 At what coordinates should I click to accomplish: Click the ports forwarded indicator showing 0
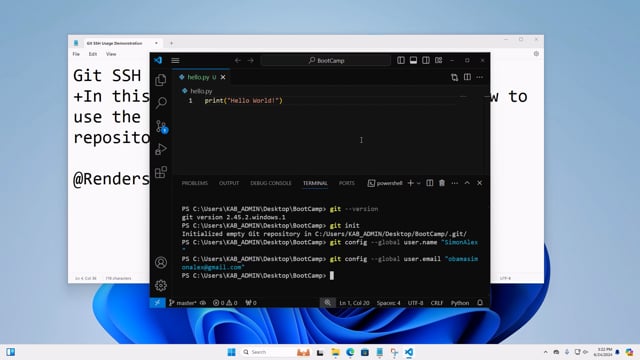coord(251,303)
